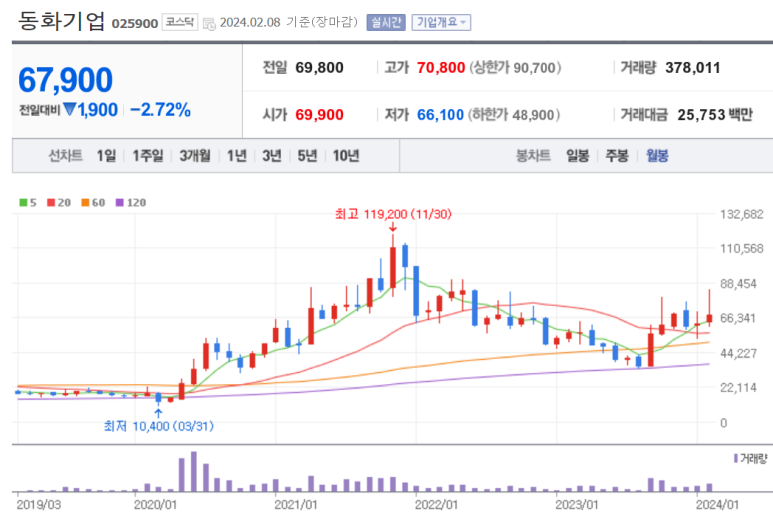Screen dimensions: 773x516
Task: Switch to 주봉 weekly candle chart
Action: [617, 156]
